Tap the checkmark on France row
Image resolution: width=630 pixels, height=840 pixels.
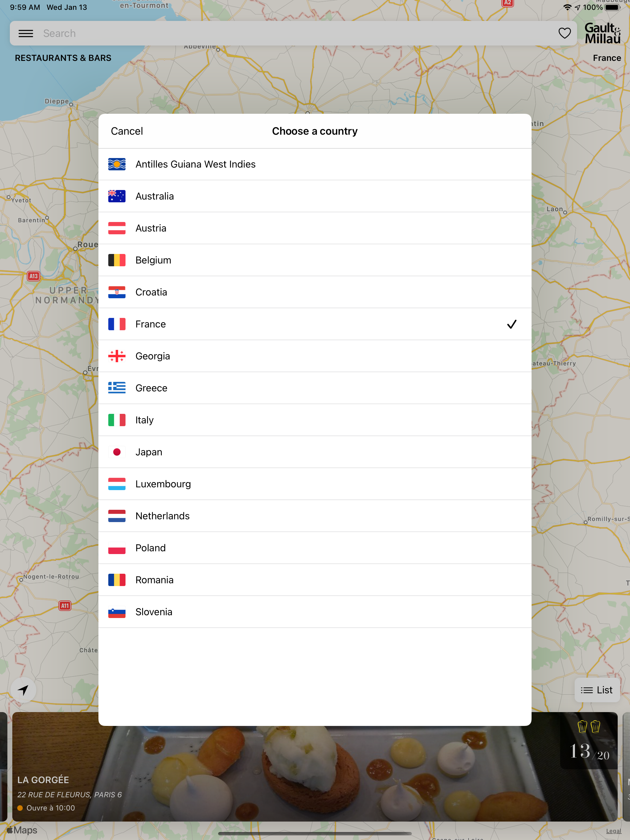[x=512, y=324]
